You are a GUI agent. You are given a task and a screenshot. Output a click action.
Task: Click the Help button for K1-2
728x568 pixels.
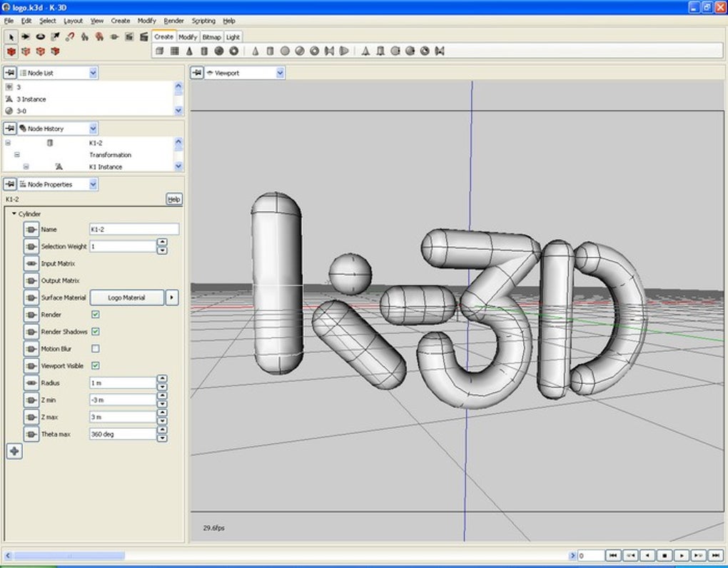[x=174, y=200]
